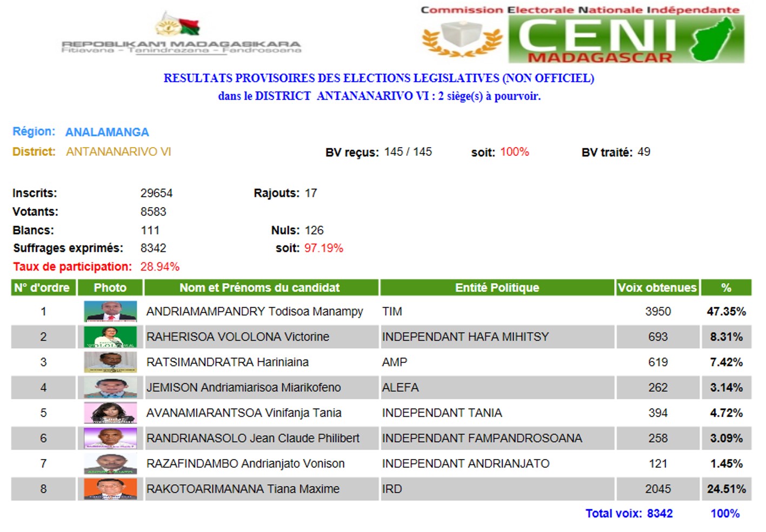Select candidate name AVANAMIARANTSOA Vinifanja Tania
Viewport: 766px width, 532px height.
tap(244, 413)
